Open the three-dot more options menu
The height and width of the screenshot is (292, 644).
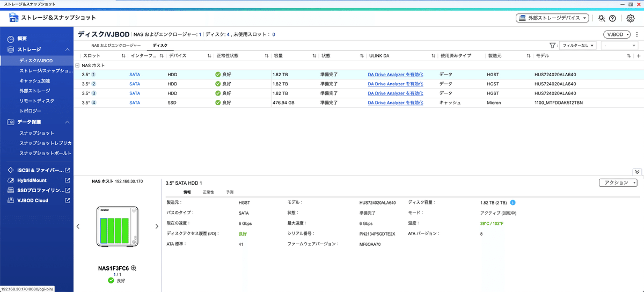point(637,34)
